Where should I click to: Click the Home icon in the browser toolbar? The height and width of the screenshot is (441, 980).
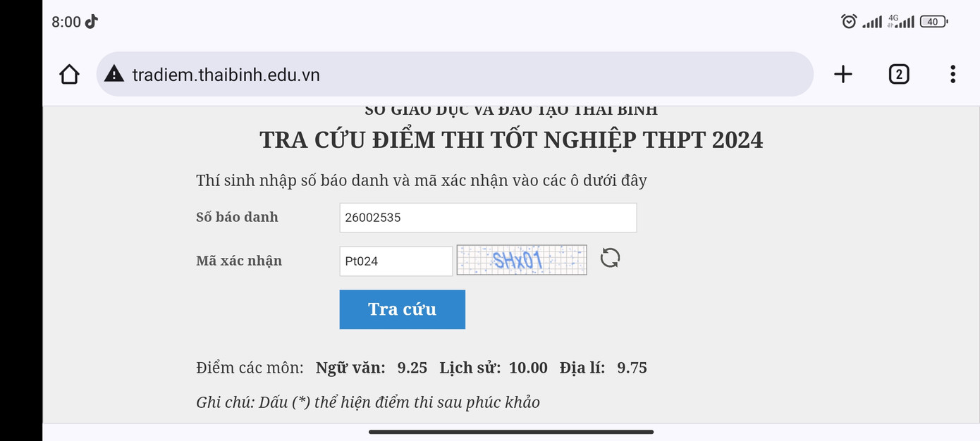[x=68, y=73]
